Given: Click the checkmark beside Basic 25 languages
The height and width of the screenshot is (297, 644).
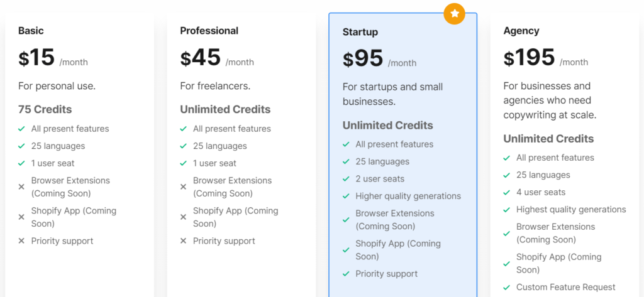Looking at the screenshot, I should [22, 146].
